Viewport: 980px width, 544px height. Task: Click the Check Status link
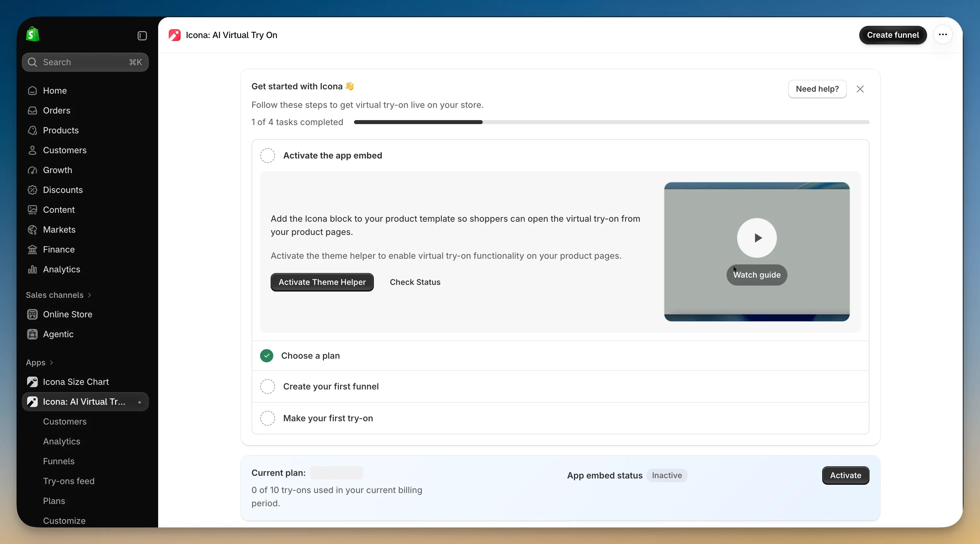[415, 282]
